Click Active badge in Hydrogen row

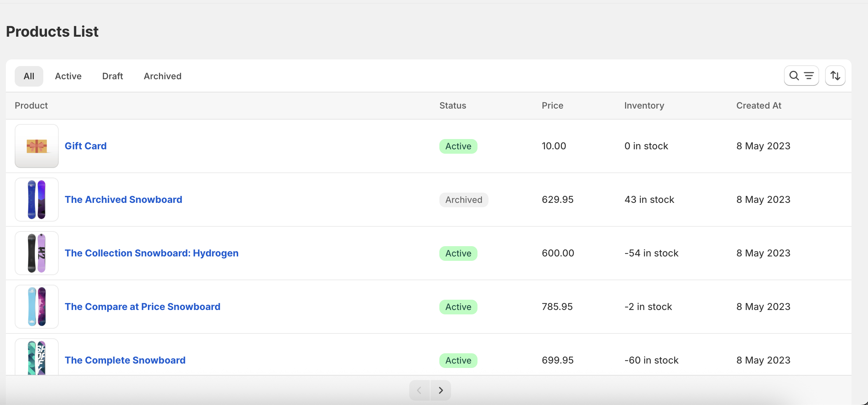[x=458, y=253]
